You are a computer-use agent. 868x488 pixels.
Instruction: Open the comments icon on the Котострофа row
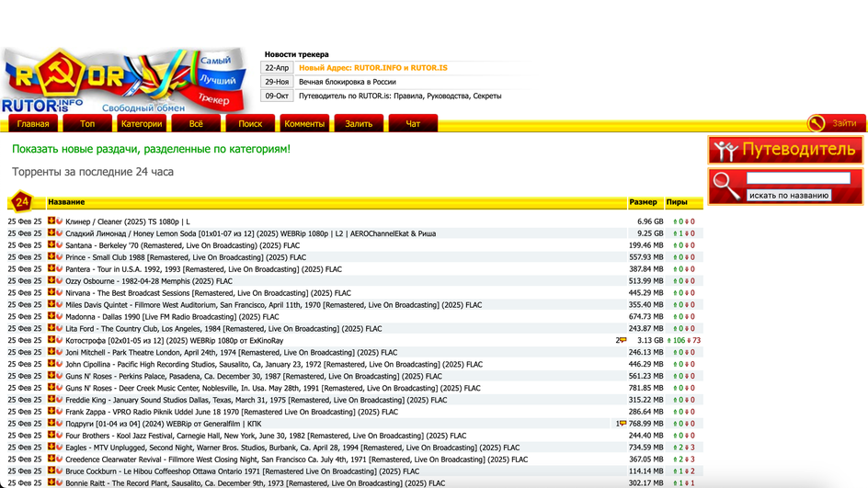point(622,340)
